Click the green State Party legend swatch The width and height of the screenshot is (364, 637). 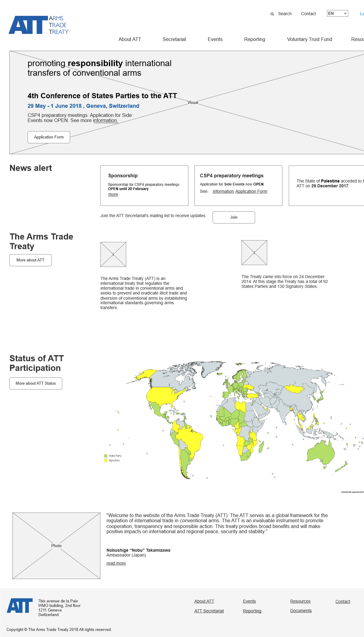click(106, 456)
